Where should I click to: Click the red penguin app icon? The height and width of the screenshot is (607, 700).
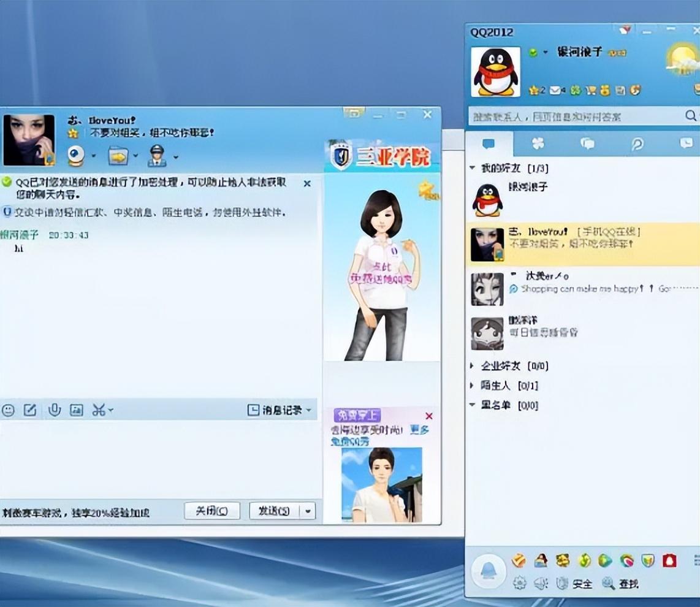[669, 560]
